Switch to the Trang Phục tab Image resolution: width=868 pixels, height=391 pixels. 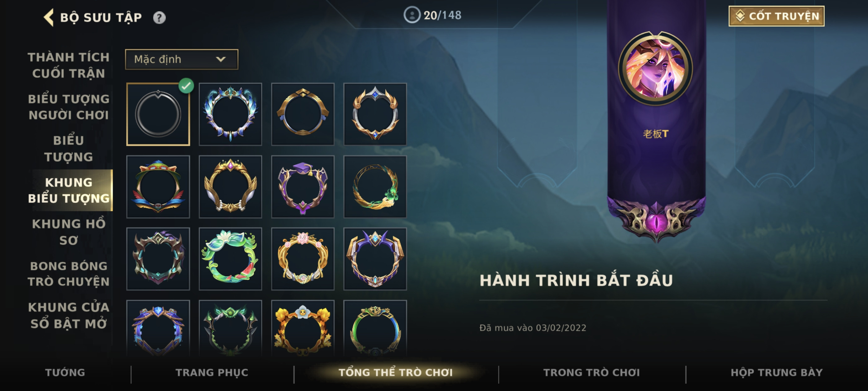pyautogui.click(x=212, y=372)
